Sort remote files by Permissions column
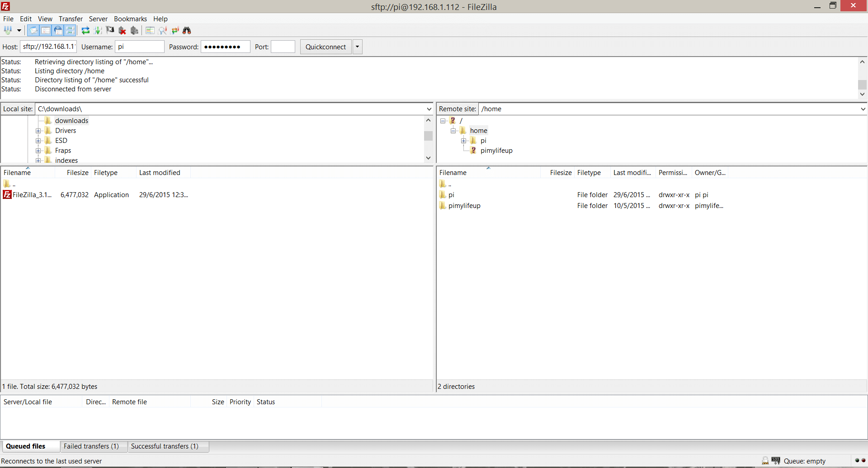This screenshot has width=868, height=468. 674,173
